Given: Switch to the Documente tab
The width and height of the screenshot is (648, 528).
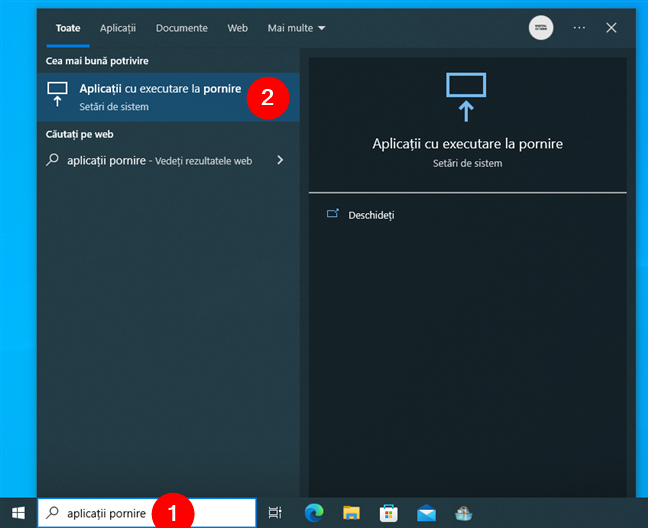Looking at the screenshot, I should click(182, 28).
